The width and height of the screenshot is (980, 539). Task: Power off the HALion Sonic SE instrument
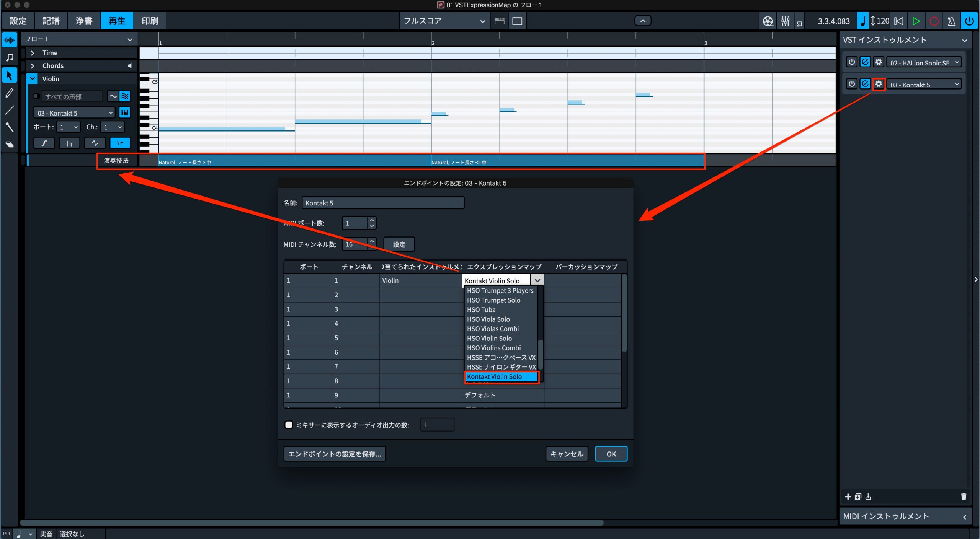pyautogui.click(x=851, y=62)
